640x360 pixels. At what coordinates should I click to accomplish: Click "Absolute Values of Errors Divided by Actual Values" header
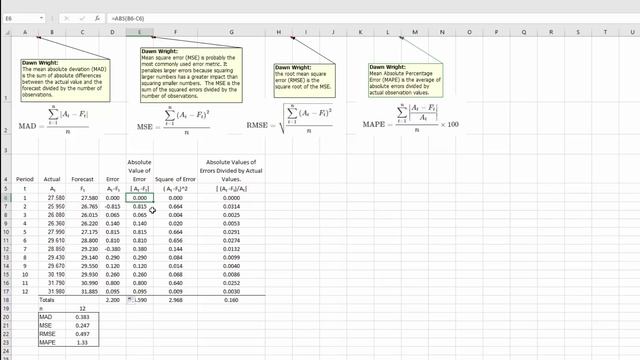[231, 171]
